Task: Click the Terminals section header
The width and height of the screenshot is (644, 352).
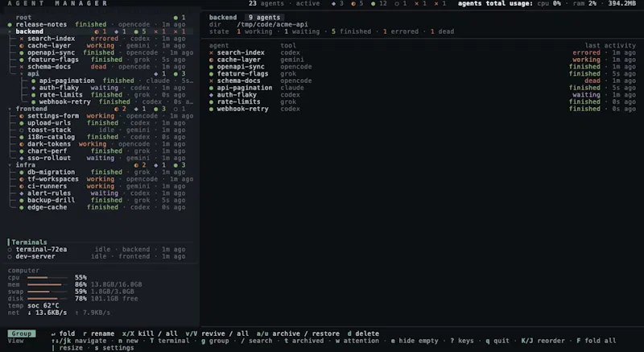Action: pyautogui.click(x=29, y=242)
